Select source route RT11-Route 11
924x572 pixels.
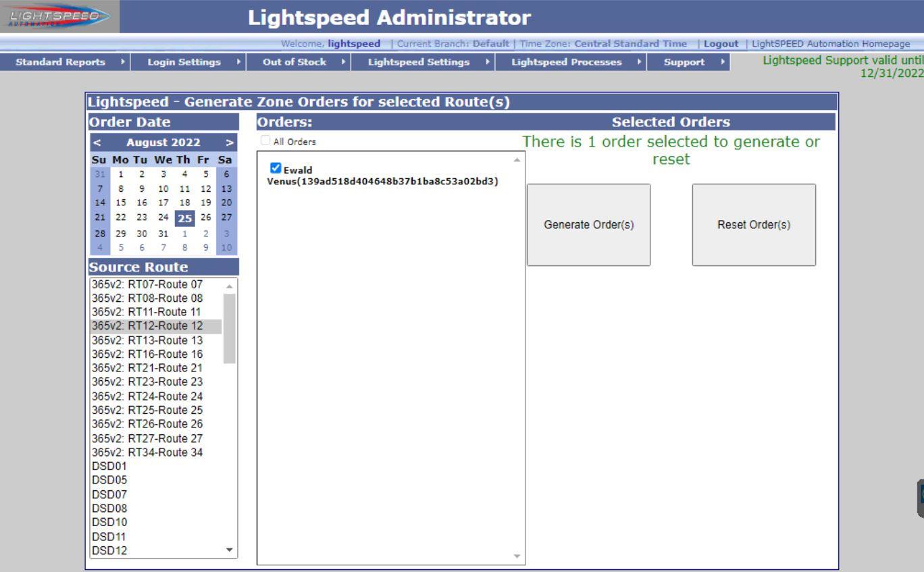[x=157, y=312]
